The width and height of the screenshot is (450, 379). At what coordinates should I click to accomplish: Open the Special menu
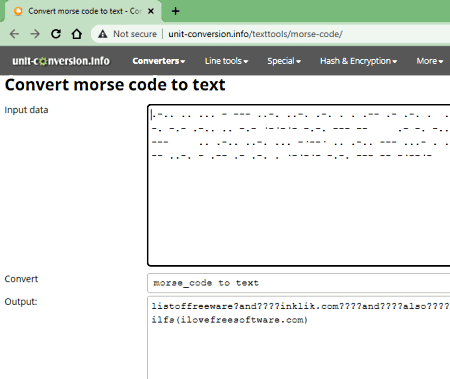coord(284,61)
